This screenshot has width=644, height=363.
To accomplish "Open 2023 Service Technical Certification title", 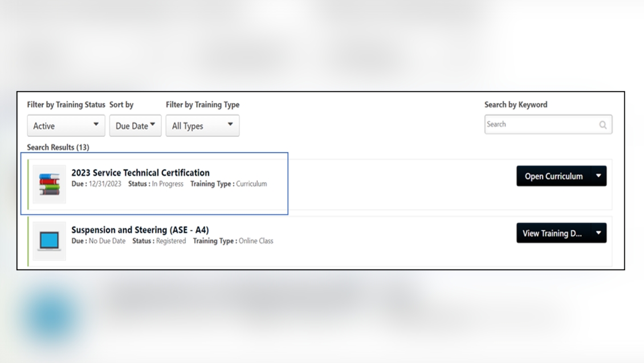I will click(140, 173).
